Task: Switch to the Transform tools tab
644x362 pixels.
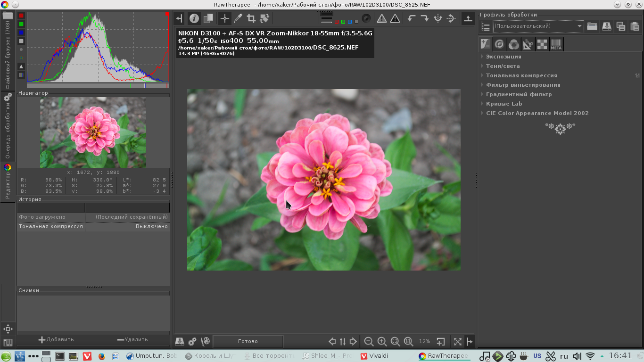Action: [x=528, y=44]
